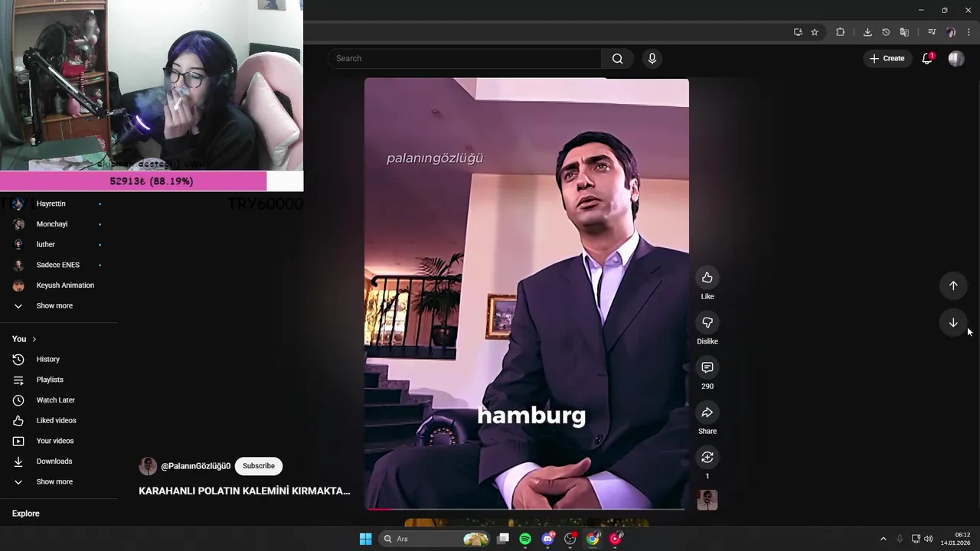Open the Create button

(x=887, y=59)
